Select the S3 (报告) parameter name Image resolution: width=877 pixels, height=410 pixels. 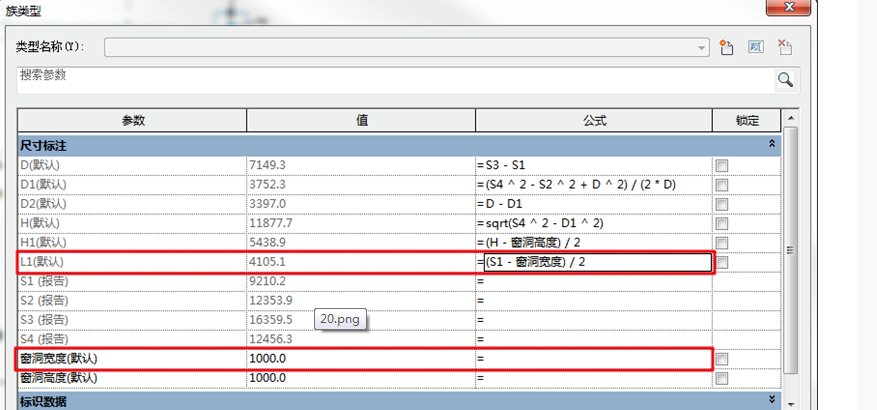point(44,320)
